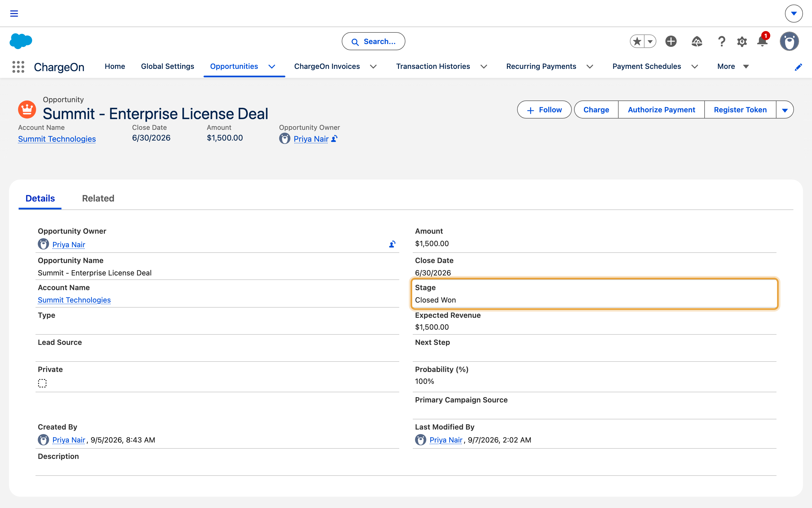812x508 pixels.
Task: Open more actions dropdown beside Register Token
Action: coord(785,110)
